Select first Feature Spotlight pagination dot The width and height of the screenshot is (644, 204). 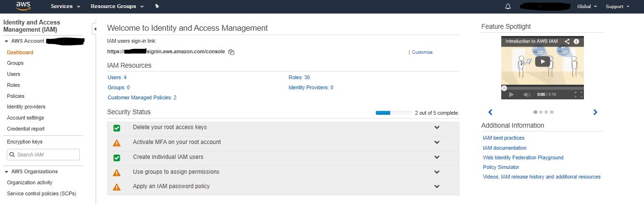click(x=535, y=112)
